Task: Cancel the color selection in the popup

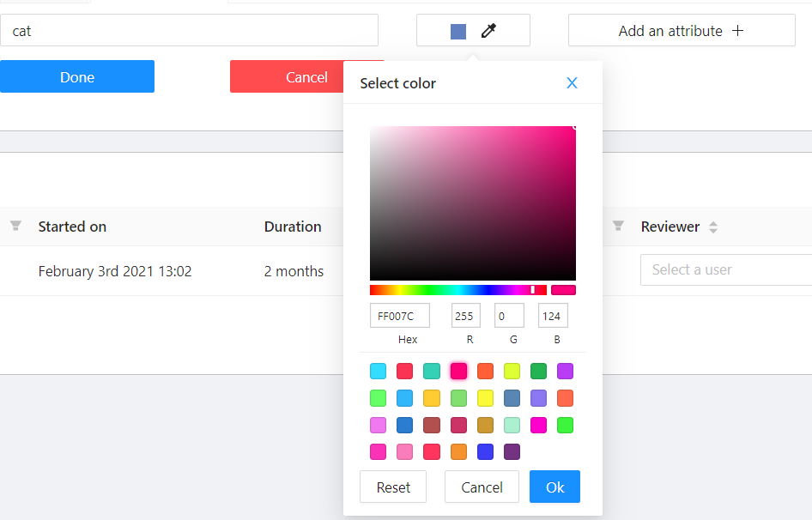Action: (x=482, y=487)
